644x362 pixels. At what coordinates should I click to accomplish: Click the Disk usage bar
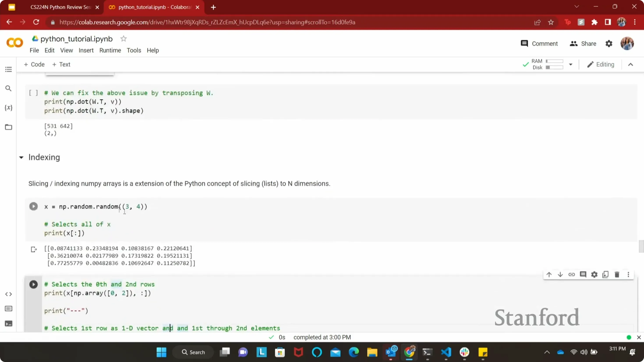[x=554, y=67]
